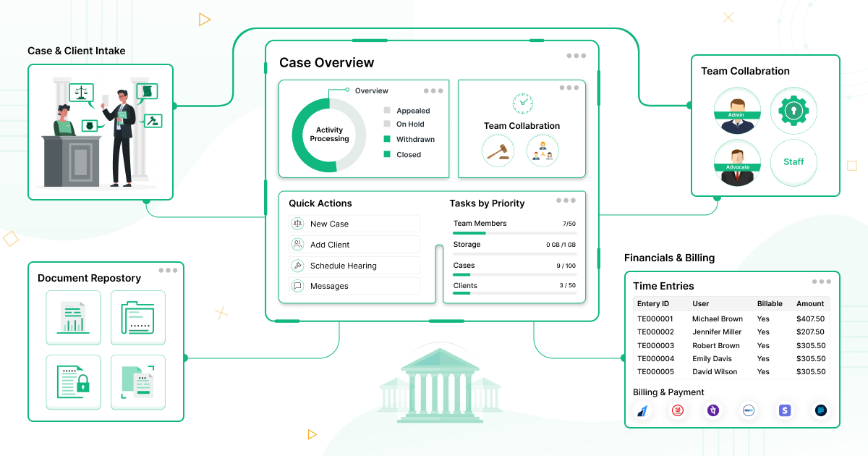Choose the PhonePe payment icon
This screenshot has height=456, width=868.
714,410
